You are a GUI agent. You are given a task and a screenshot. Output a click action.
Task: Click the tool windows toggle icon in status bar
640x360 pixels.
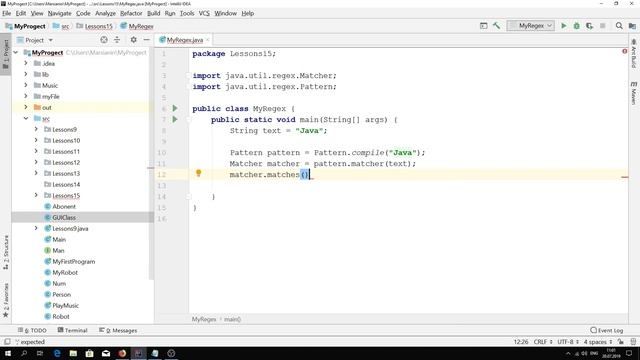7,342
